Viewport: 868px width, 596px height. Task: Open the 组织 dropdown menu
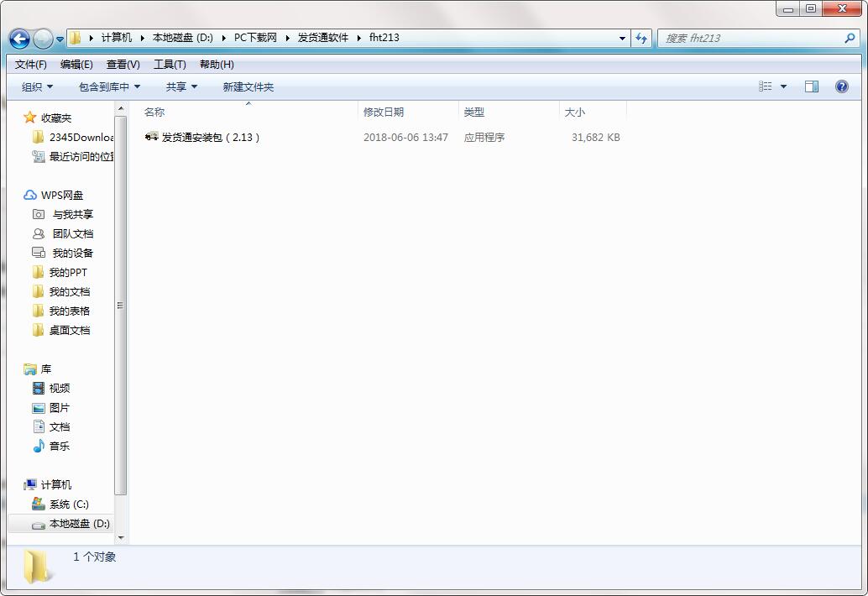coord(35,86)
